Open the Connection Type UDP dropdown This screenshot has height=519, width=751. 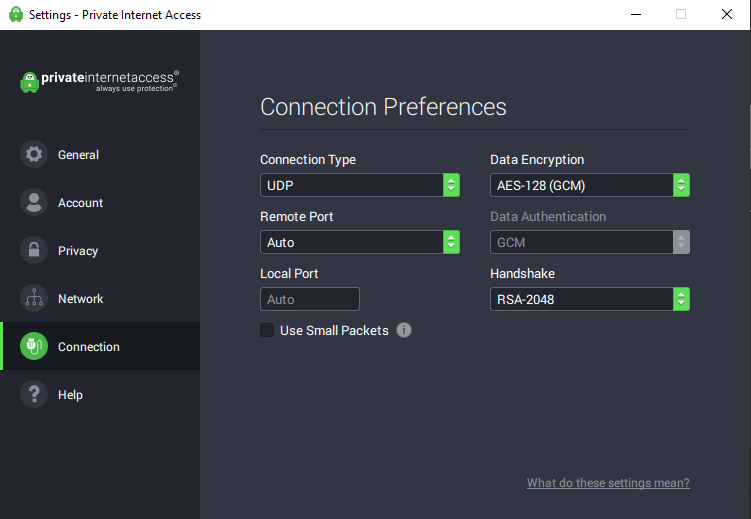(x=360, y=185)
